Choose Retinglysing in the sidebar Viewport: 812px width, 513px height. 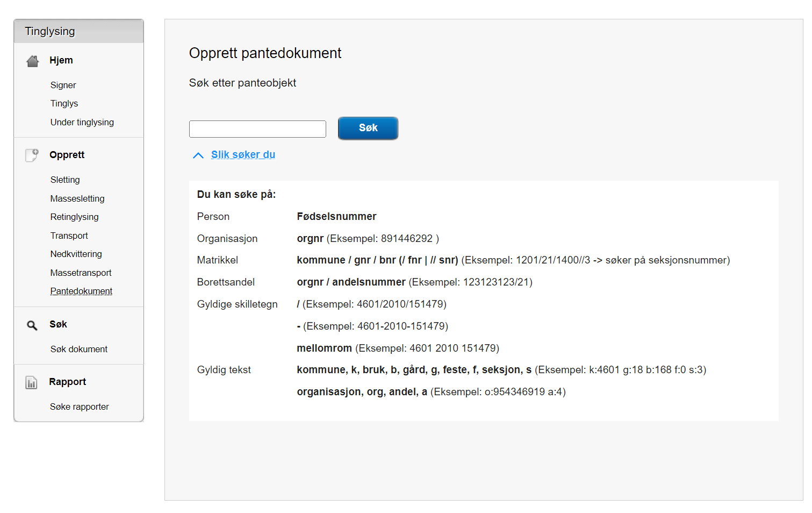pyautogui.click(x=75, y=217)
